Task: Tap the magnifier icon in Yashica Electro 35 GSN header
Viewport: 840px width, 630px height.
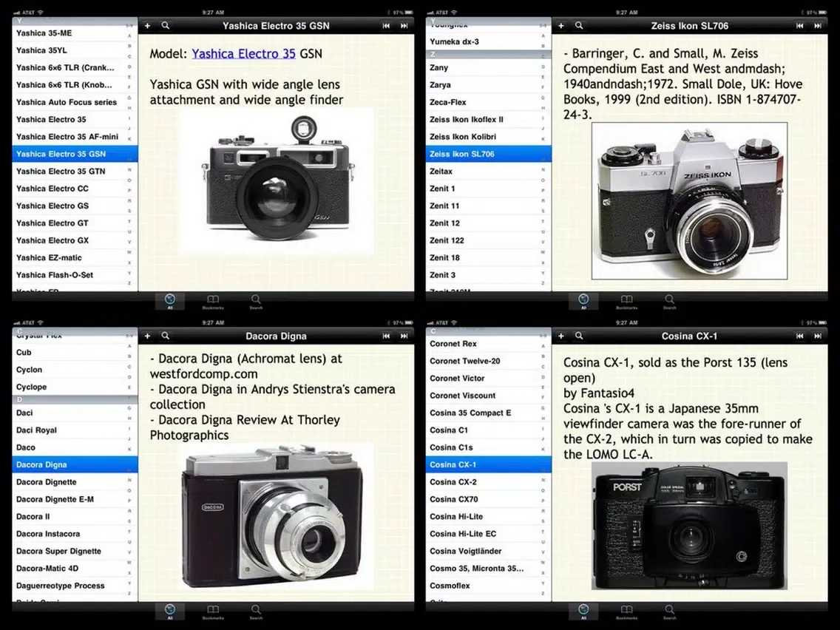Action: point(166,26)
